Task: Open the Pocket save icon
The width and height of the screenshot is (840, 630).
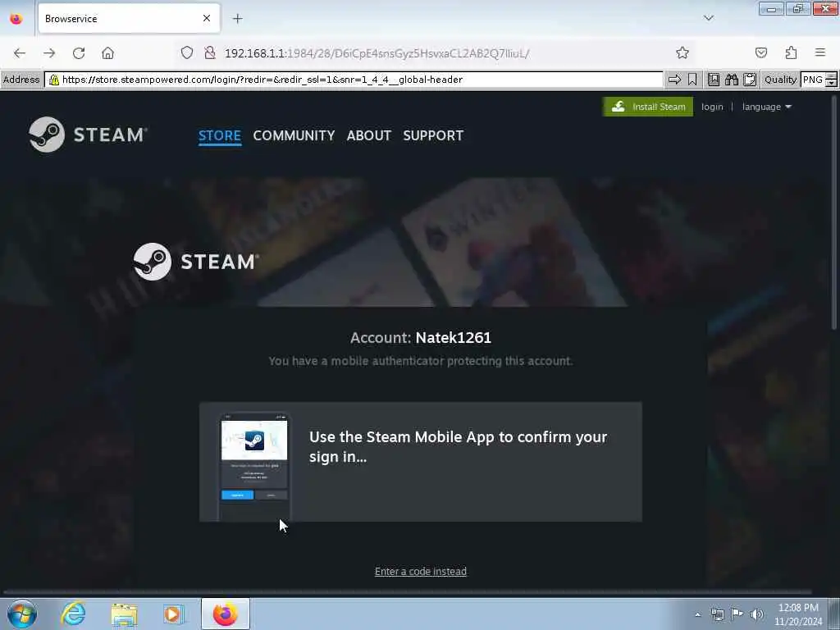Action: tap(761, 52)
